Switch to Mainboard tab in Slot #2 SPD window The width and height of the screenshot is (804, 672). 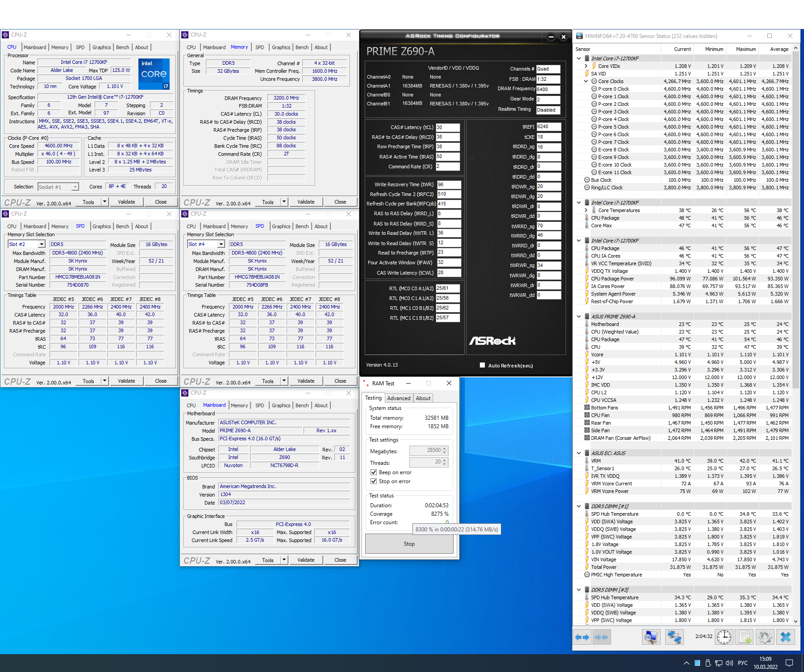(x=35, y=226)
